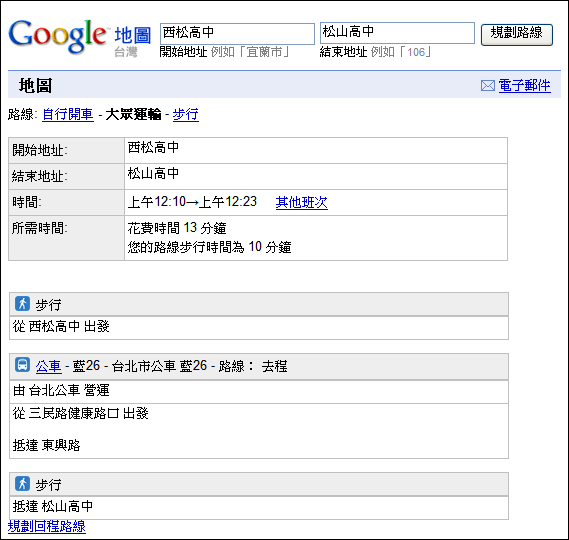The image size is (569, 540).
Task: Focus the 開始地址 input with 西松高中
Action: pos(237,34)
